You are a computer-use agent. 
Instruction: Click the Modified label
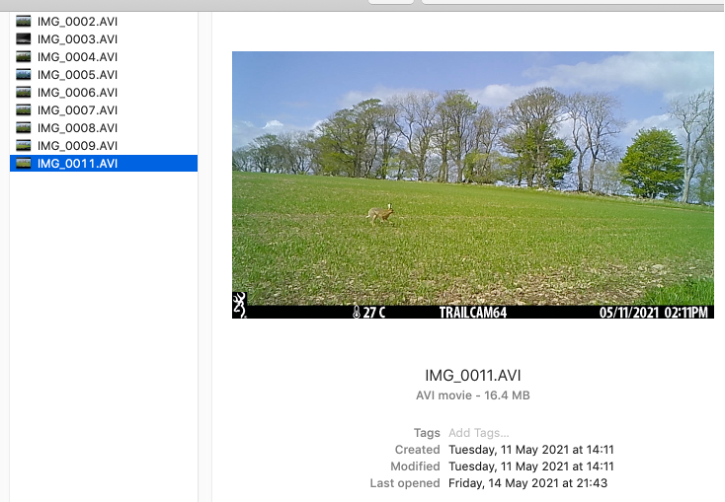coord(415,466)
